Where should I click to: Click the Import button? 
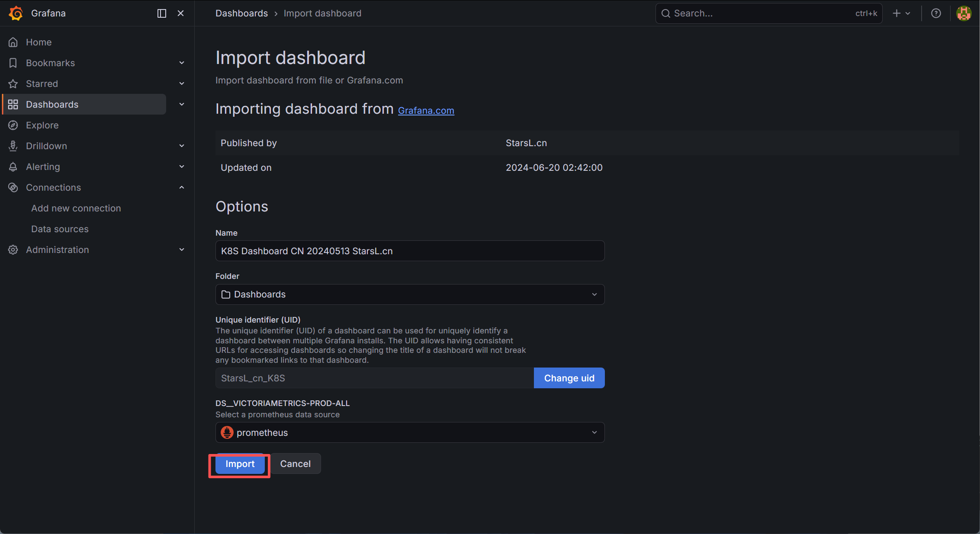pyautogui.click(x=240, y=464)
